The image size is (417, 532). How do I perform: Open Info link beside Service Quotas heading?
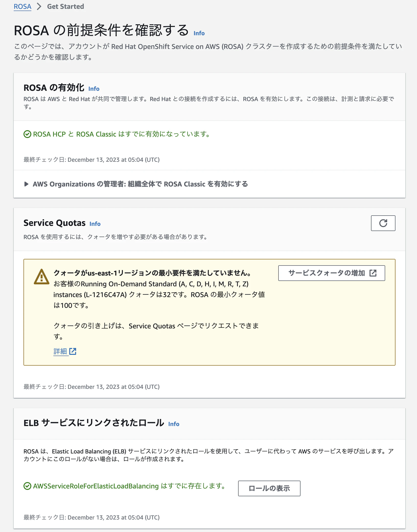tap(95, 224)
